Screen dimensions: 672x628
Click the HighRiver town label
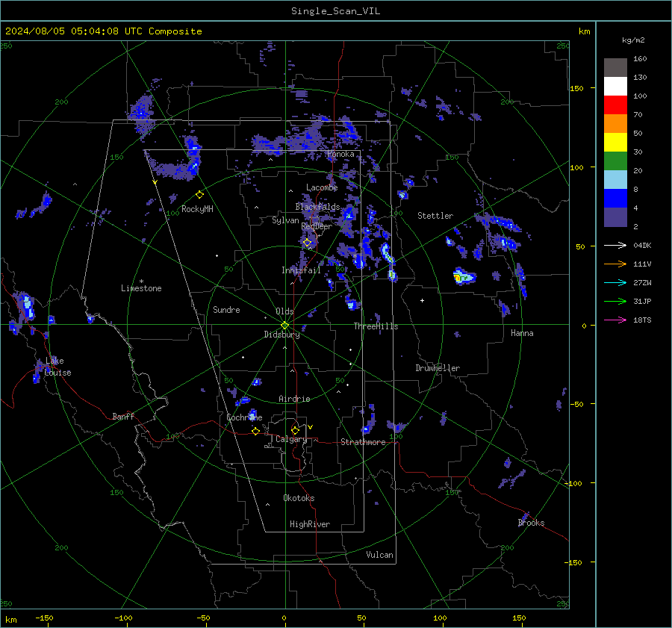[310, 524]
